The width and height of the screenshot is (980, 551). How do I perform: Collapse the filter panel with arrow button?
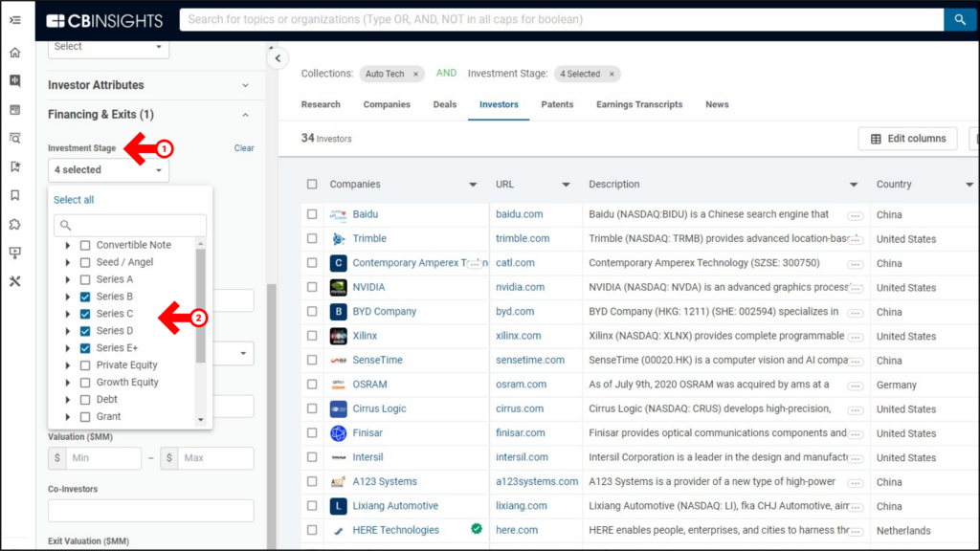tap(278, 58)
